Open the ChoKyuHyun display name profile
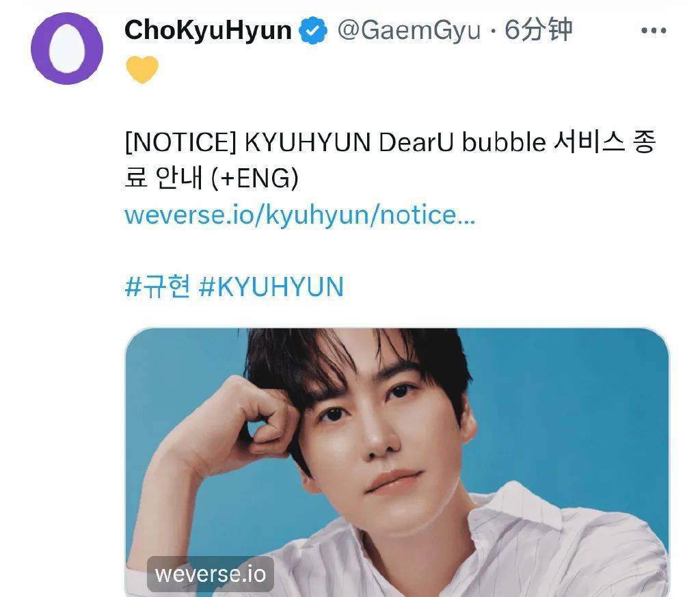 pos(208,30)
